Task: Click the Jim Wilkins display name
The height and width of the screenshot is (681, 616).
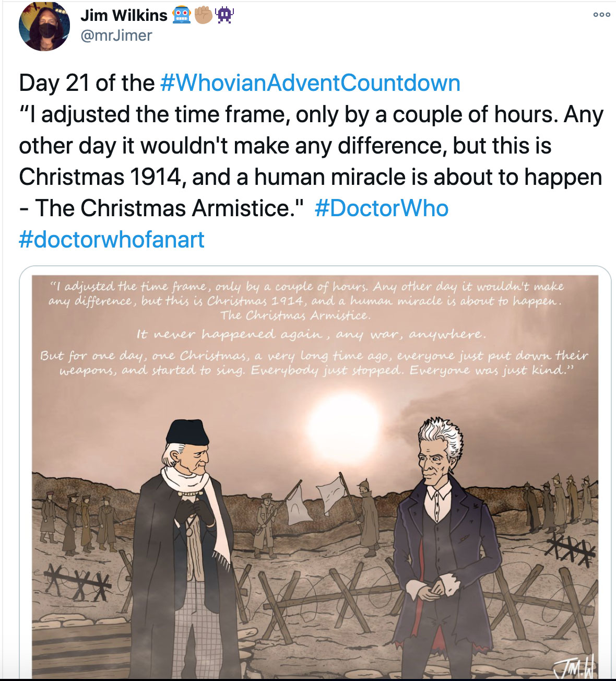Action: tap(124, 15)
